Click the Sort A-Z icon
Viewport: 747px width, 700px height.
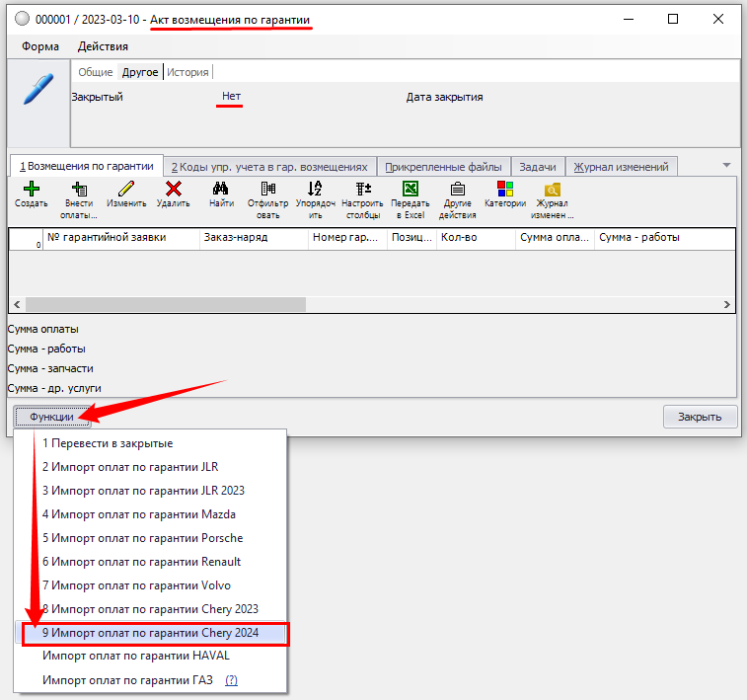click(315, 189)
